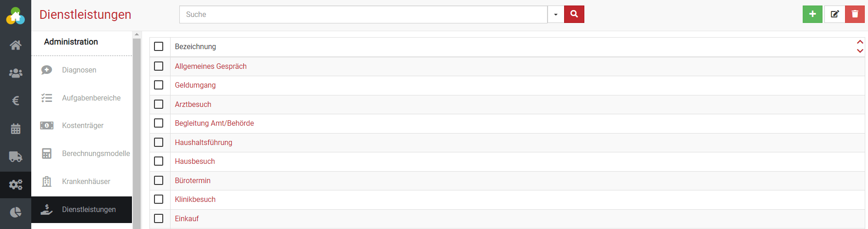Tick the checkbox next to Arztbesuch
868x229 pixels.
pyautogui.click(x=159, y=104)
